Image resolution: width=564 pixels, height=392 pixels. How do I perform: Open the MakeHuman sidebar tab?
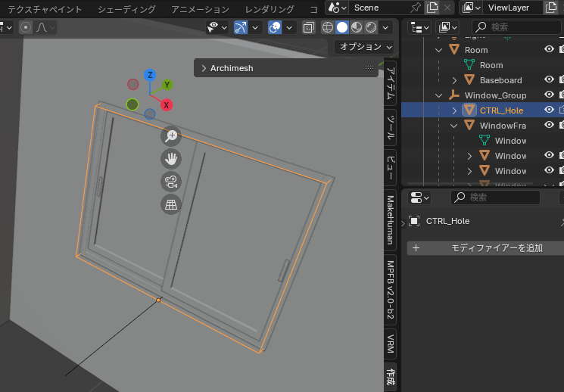click(391, 220)
